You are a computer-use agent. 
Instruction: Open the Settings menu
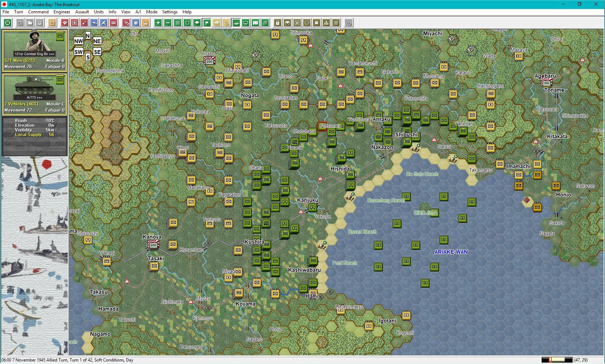pyautogui.click(x=170, y=12)
